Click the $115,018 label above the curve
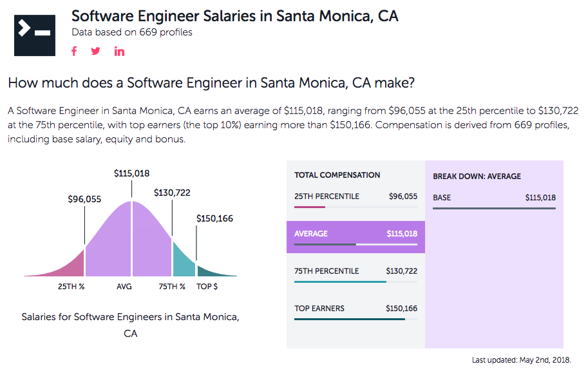Viewport: 588px width, 373px height. tap(131, 173)
